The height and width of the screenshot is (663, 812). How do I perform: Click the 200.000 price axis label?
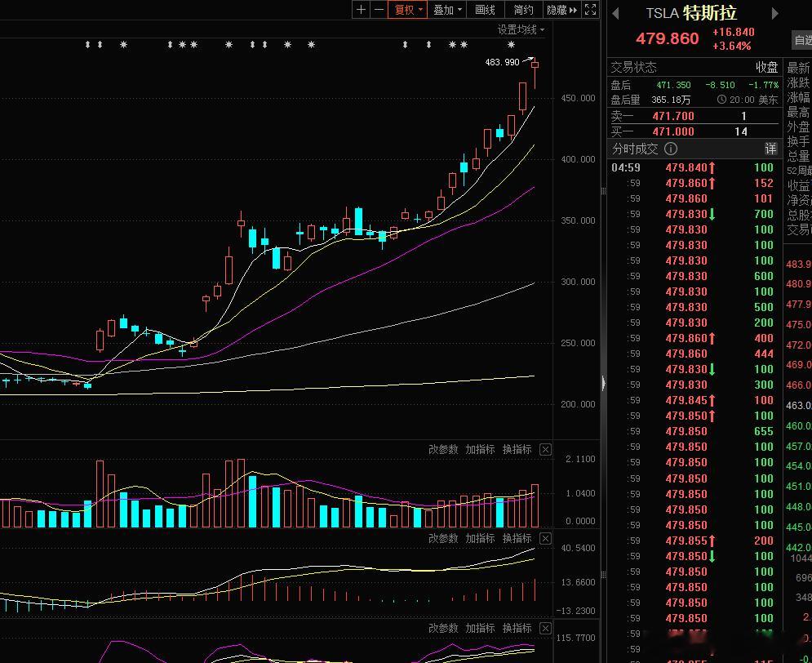click(x=578, y=404)
